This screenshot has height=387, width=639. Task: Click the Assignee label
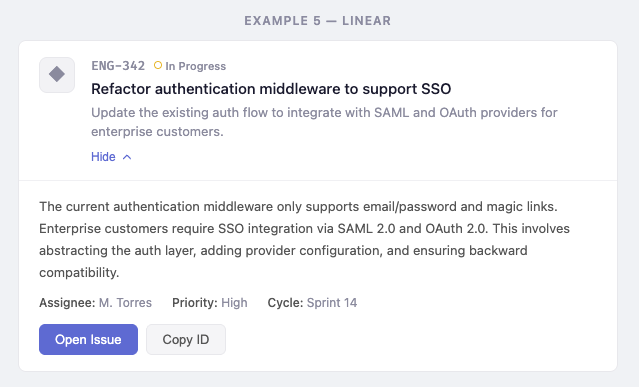tap(67, 303)
